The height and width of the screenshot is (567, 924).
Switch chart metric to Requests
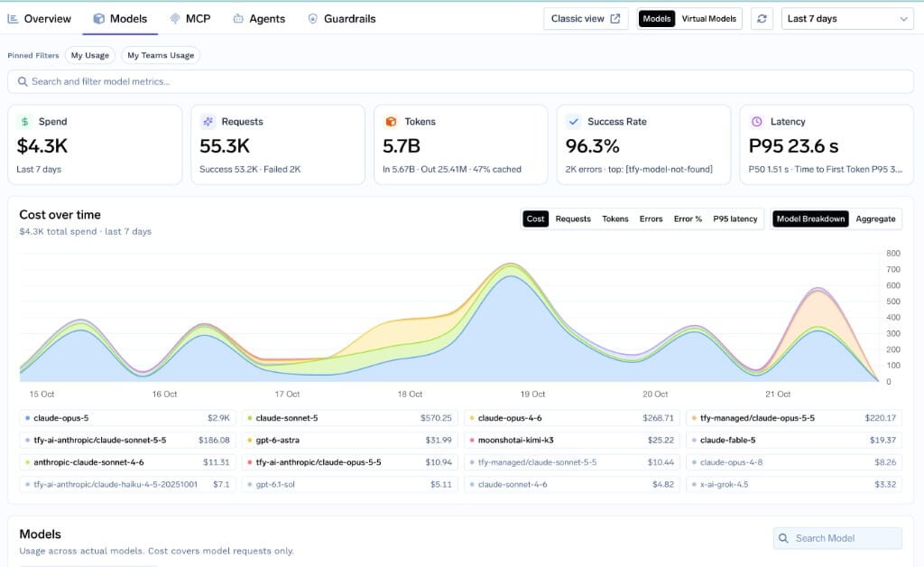573,218
